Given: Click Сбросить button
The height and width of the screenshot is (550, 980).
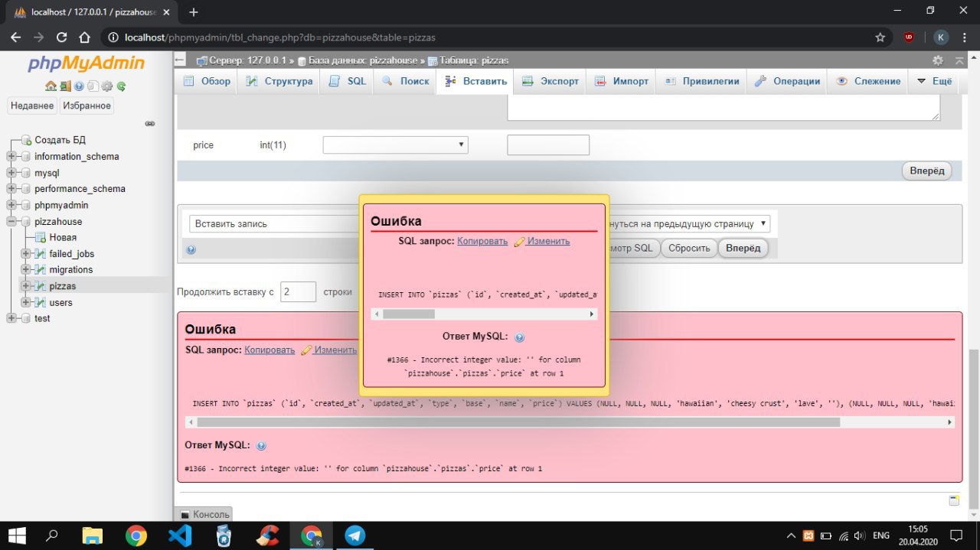Looking at the screenshot, I should [689, 248].
